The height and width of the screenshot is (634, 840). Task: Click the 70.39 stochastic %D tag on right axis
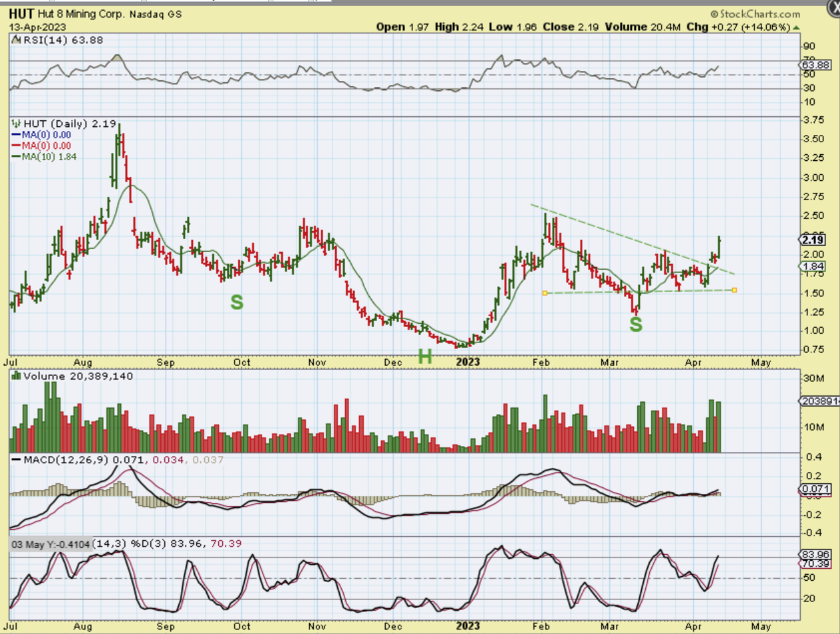pos(815,564)
